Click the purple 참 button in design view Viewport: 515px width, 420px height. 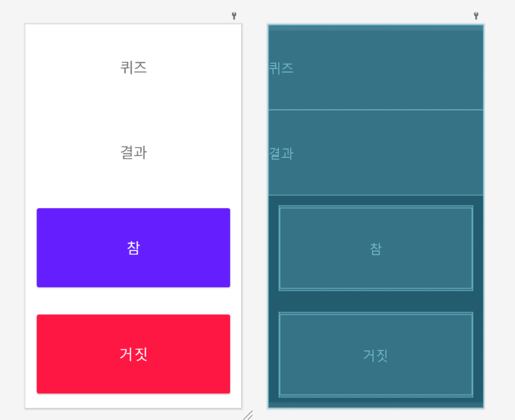(x=133, y=248)
